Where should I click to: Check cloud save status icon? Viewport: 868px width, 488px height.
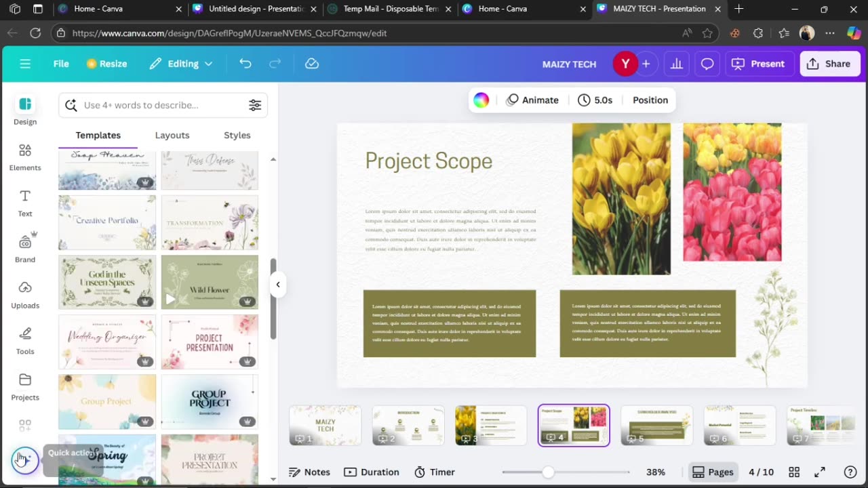[312, 64]
